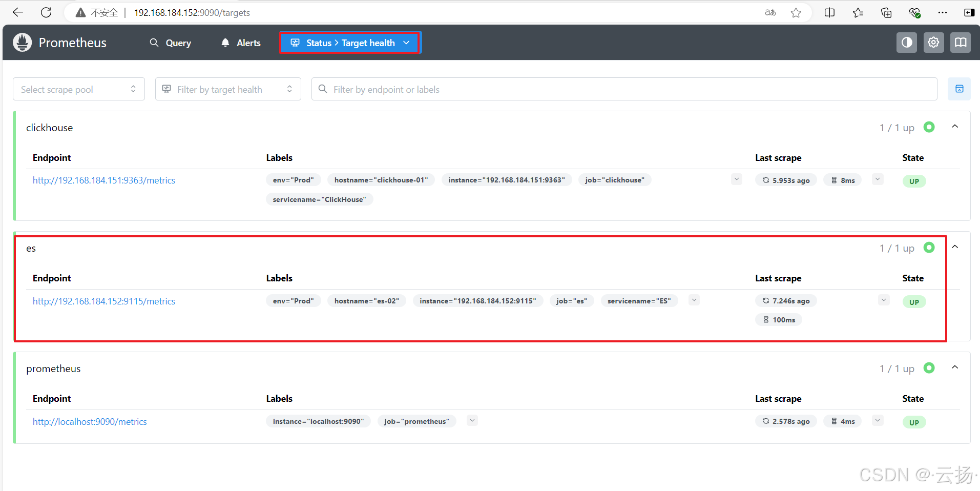
Task: Click the collapse all pools button
Action: pos(960,89)
